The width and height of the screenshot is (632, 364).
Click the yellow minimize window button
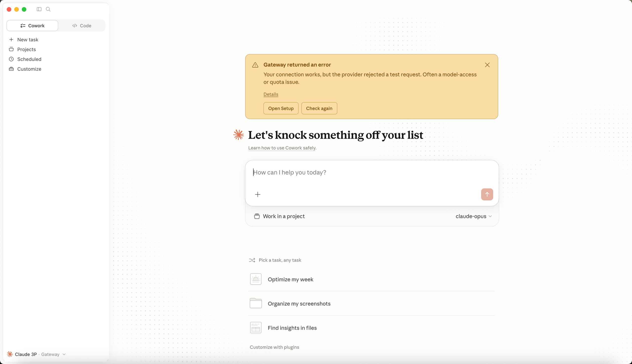17,9
